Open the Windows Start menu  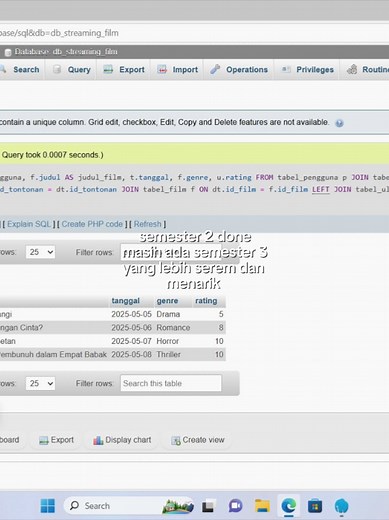tap(47, 506)
